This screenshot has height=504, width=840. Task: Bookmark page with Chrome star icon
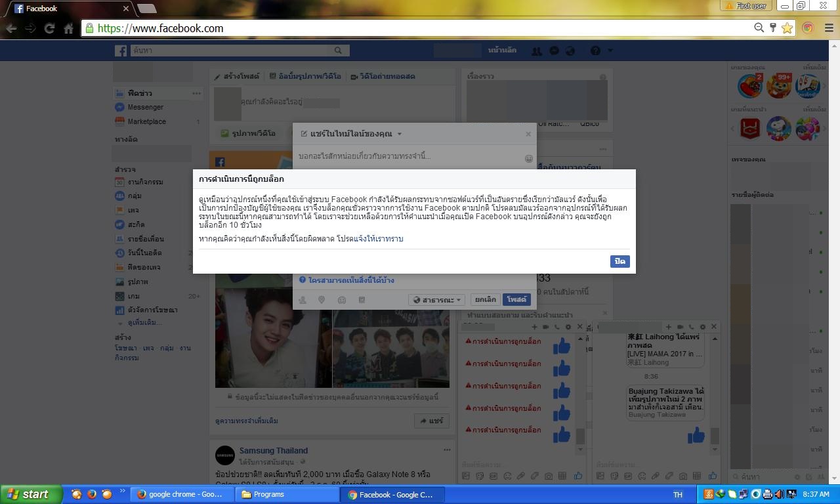(787, 28)
